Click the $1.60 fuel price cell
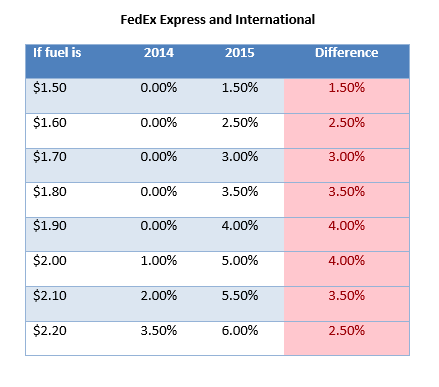The image size is (439, 387). [50, 123]
